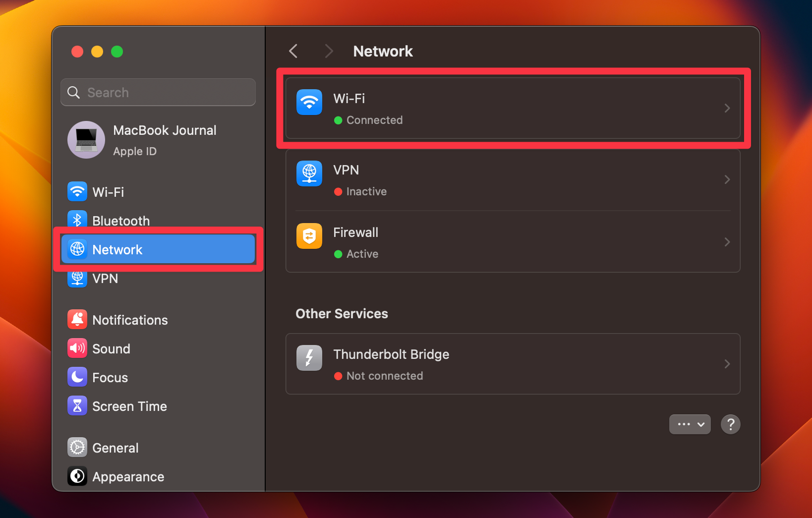Click the Sound speaker icon
This screenshot has height=518, width=812.
click(x=77, y=348)
